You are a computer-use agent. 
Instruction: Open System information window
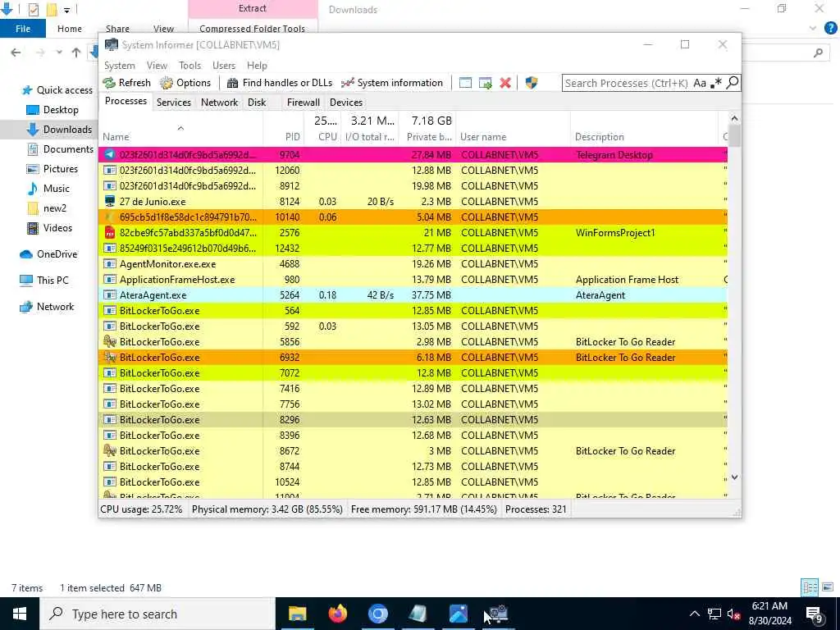pyautogui.click(x=392, y=83)
